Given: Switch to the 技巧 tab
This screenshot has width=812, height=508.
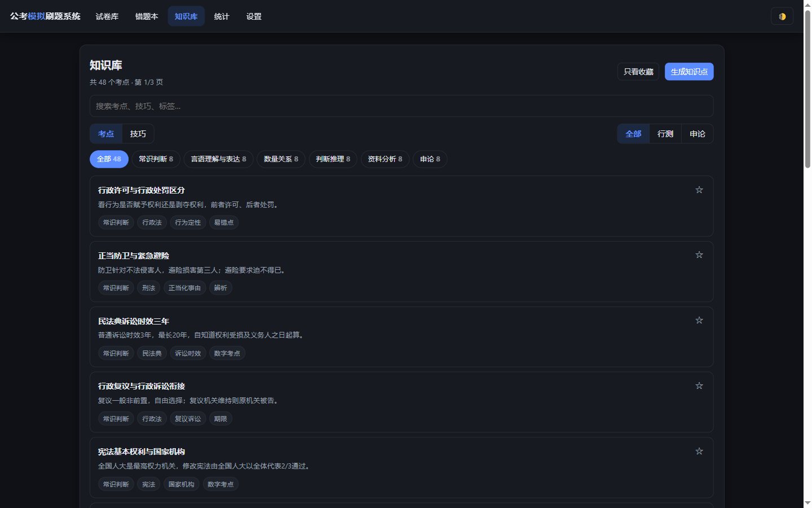Looking at the screenshot, I should click(x=138, y=134).
